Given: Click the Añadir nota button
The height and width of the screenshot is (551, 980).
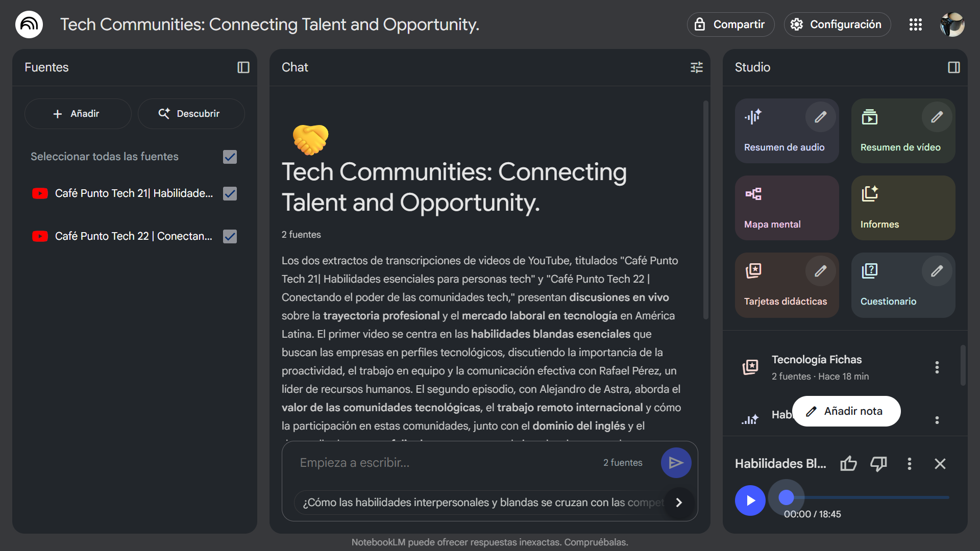Looking at the screenshot, I should 846,411.
